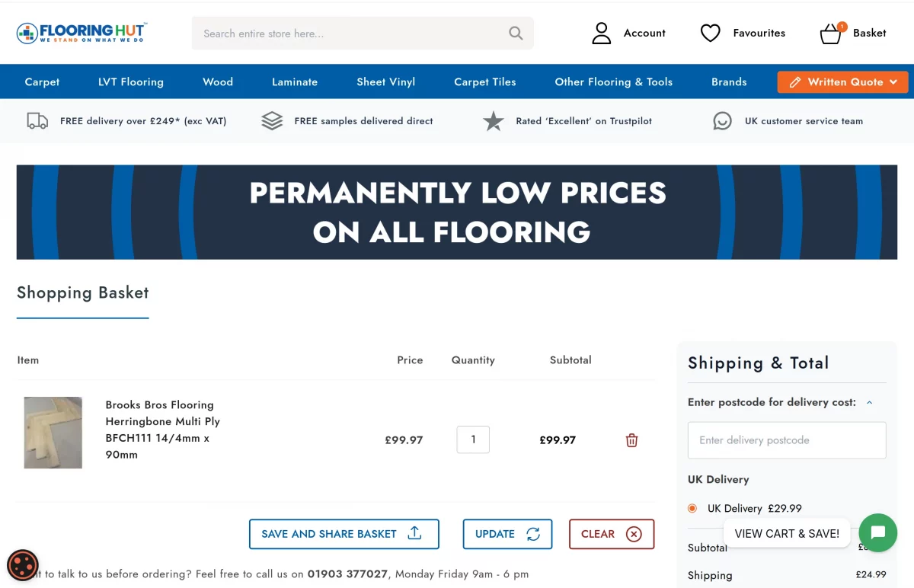Click the search magnifier icon
The width and height of the screenshot is (914, 588).
point(515,33)
